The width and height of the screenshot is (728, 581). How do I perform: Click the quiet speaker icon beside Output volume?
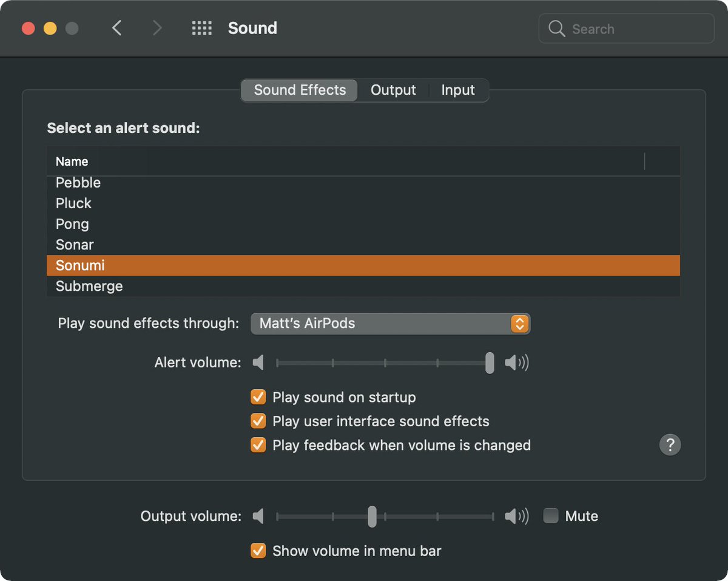(258, 517)
